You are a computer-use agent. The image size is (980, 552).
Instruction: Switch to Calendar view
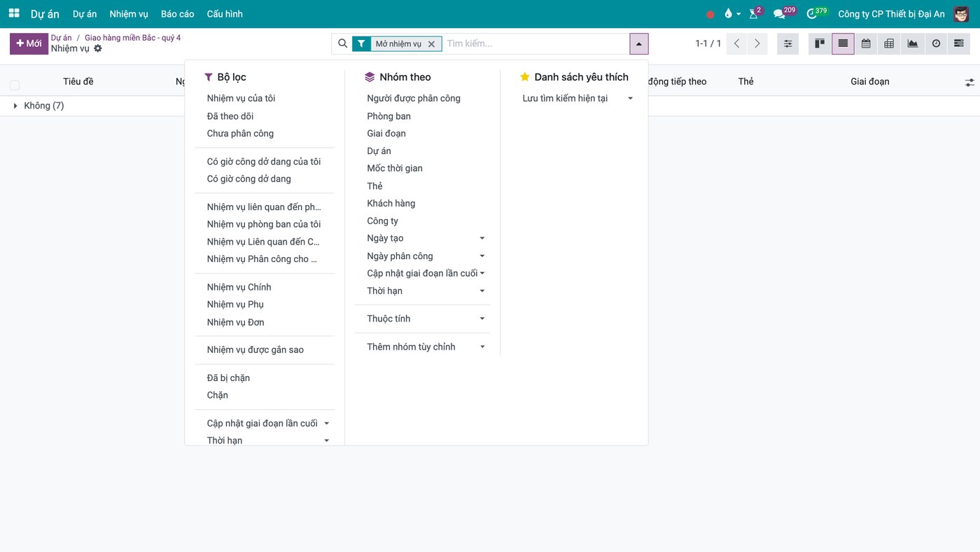866,43
